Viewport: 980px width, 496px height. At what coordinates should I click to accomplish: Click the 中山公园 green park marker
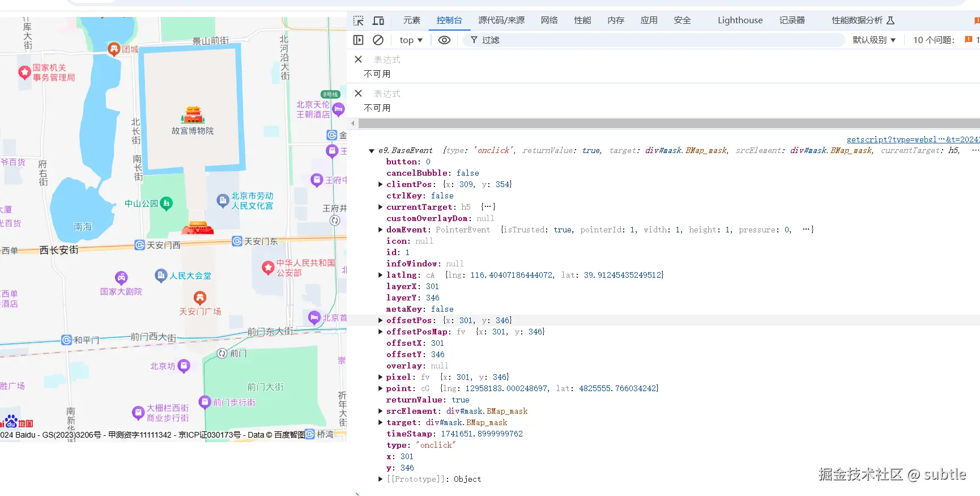click(x=166, y=204)
